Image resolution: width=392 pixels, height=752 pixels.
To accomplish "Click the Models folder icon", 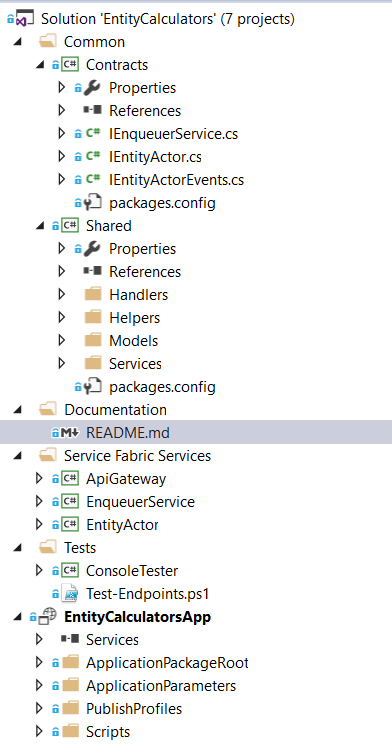I will pos(93,340).
